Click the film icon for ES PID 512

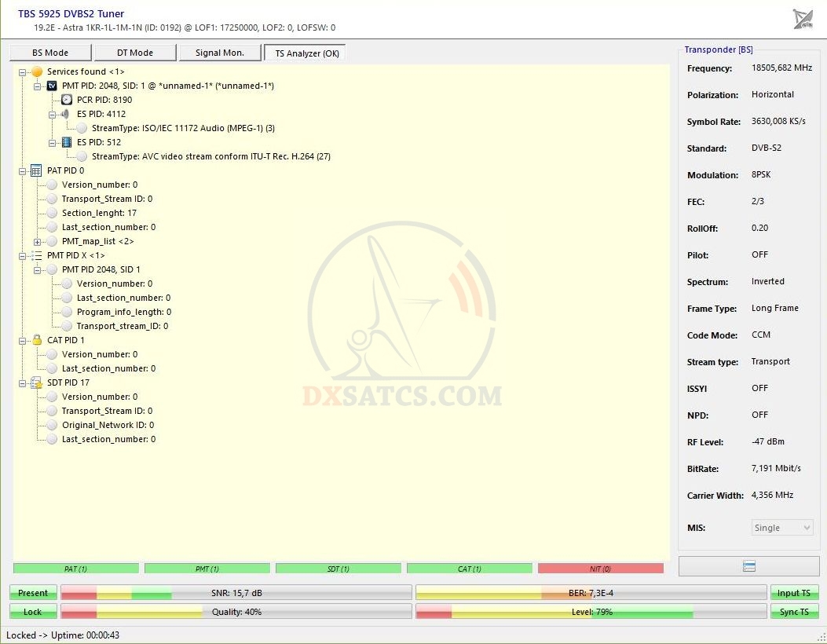(x=67, y=142)
